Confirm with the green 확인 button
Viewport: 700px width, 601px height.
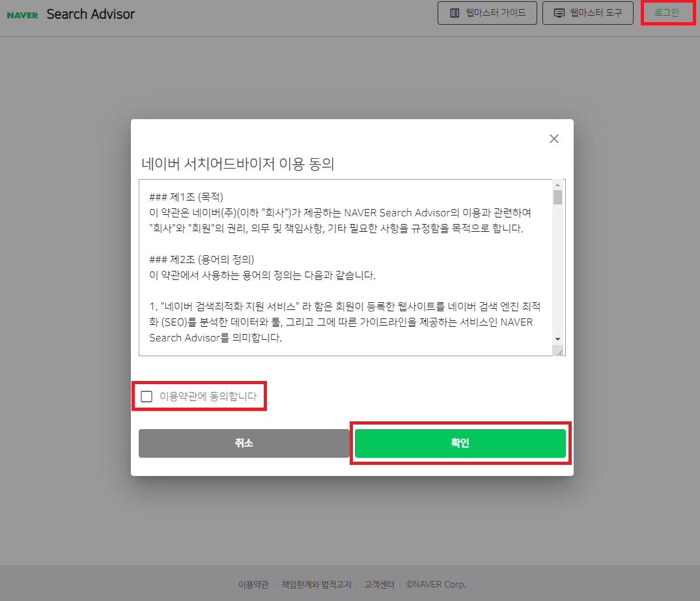point(460,443)
